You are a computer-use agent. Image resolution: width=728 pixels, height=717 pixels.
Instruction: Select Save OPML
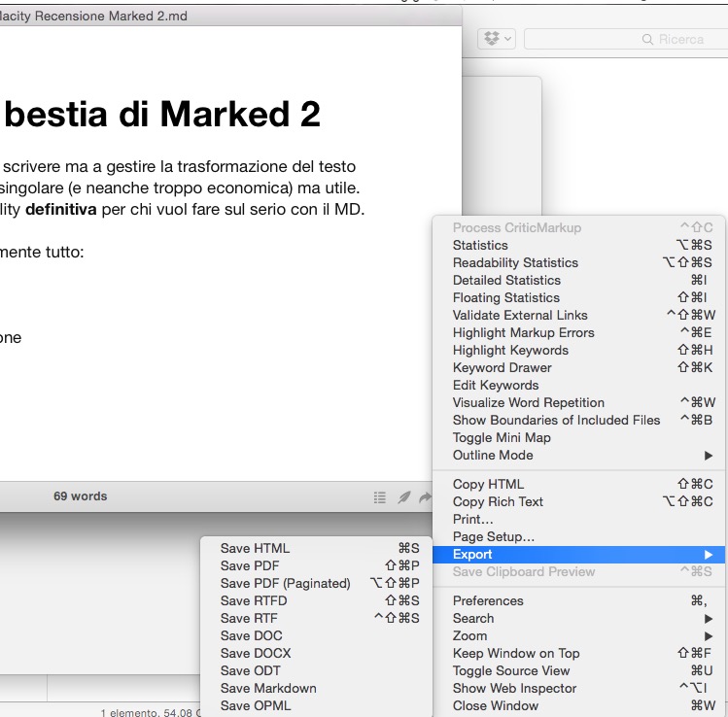(x=316, y=706)
